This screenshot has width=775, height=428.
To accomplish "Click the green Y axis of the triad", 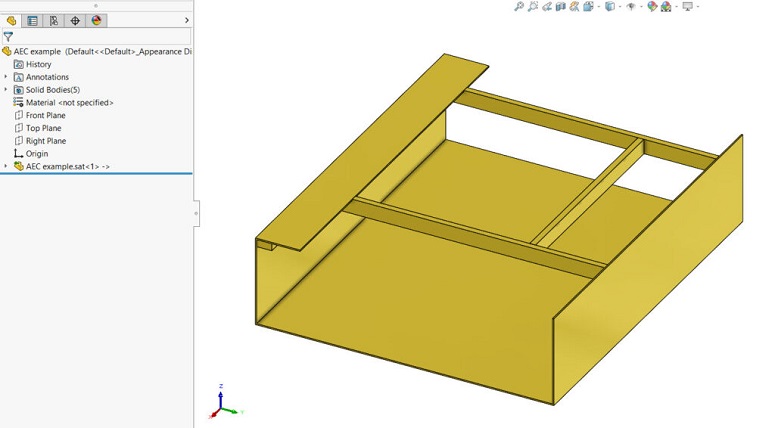I will point(232,410).
